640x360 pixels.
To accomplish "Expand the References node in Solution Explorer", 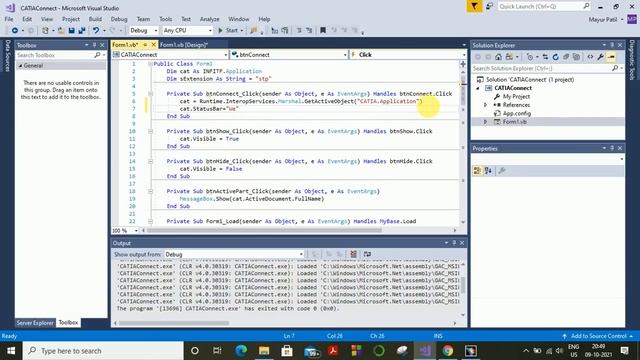I will point(485,105).
